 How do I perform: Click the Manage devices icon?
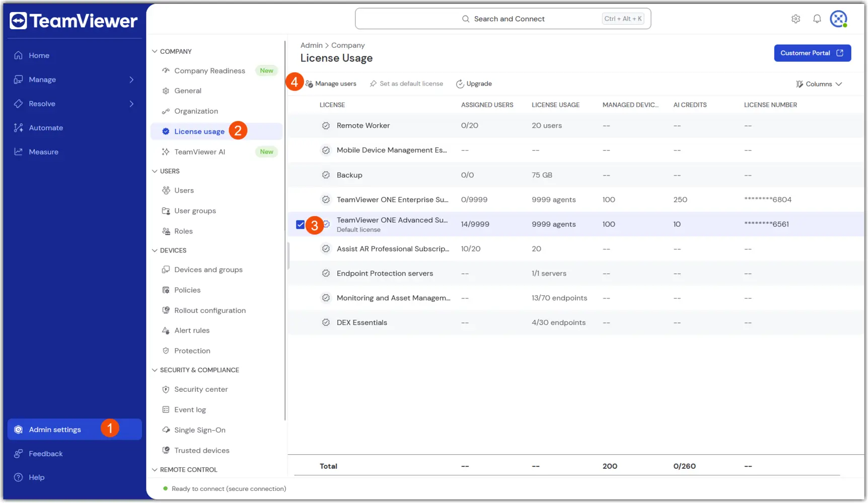click(x=19, y=79)
